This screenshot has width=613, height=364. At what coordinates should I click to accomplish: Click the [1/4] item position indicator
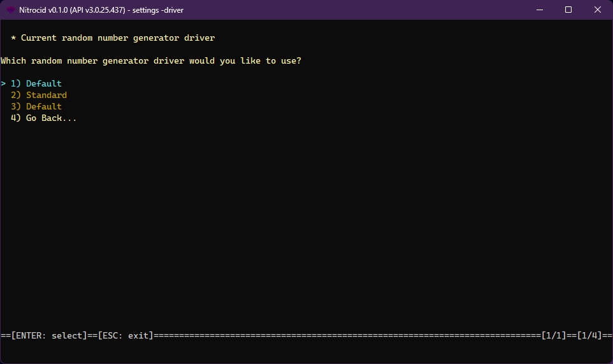(589, 335)
